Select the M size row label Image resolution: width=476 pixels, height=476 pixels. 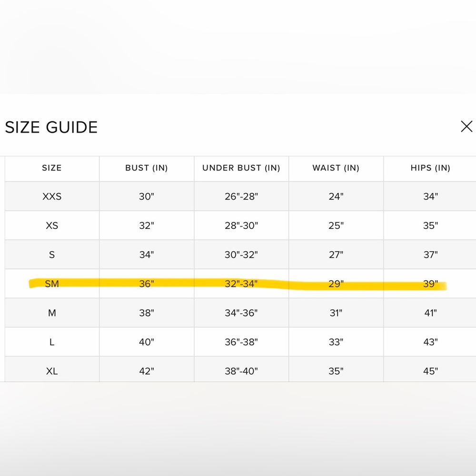pos(52,313)
